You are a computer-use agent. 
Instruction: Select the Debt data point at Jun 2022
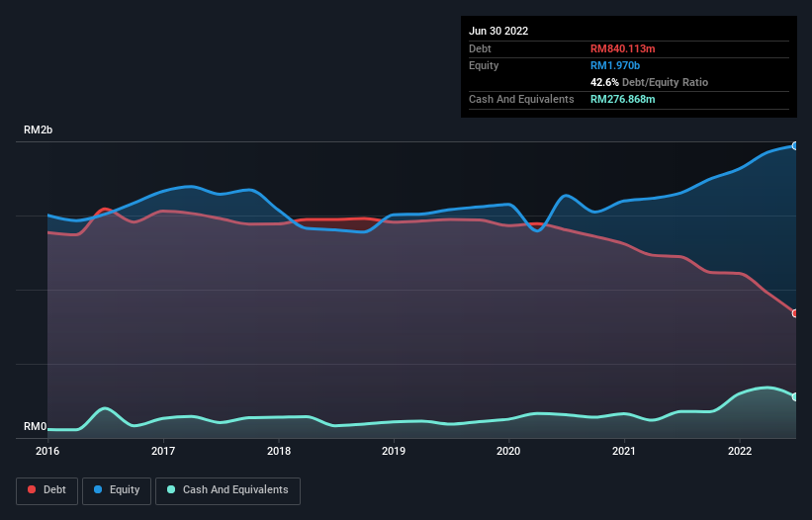[795, 313]
